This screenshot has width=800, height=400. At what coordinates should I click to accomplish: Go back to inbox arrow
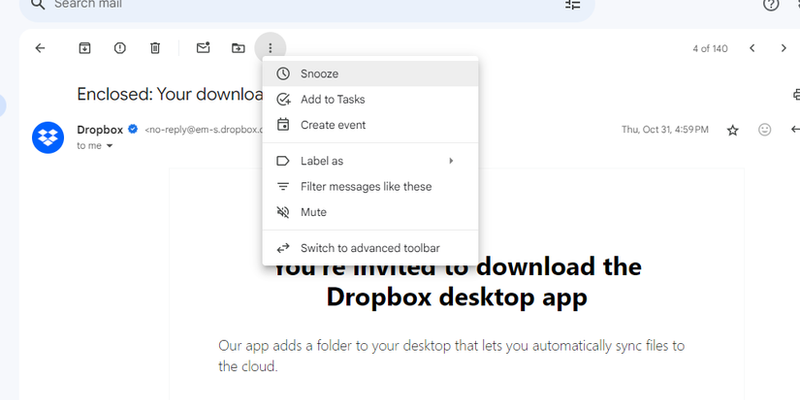point(40,47)
